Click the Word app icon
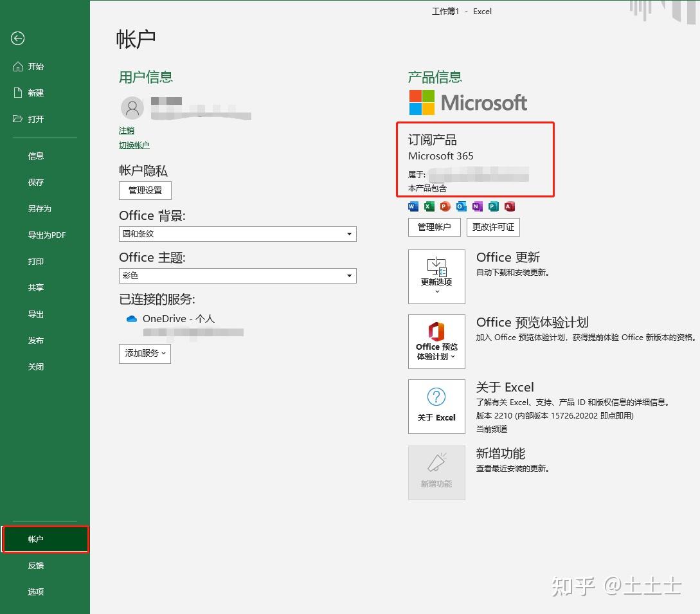 coord(413,206)
